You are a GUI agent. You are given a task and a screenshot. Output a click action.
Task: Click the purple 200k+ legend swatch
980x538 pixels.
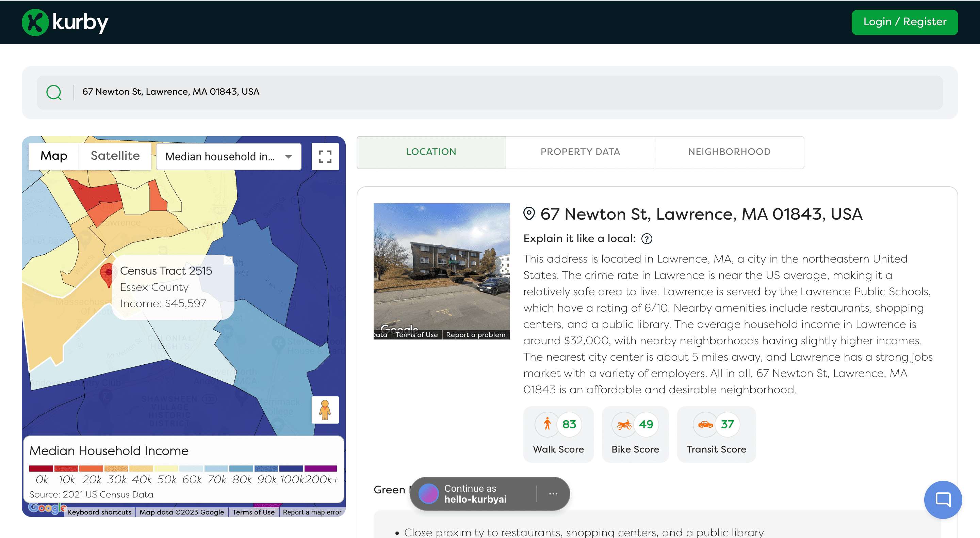pos(320,468)
